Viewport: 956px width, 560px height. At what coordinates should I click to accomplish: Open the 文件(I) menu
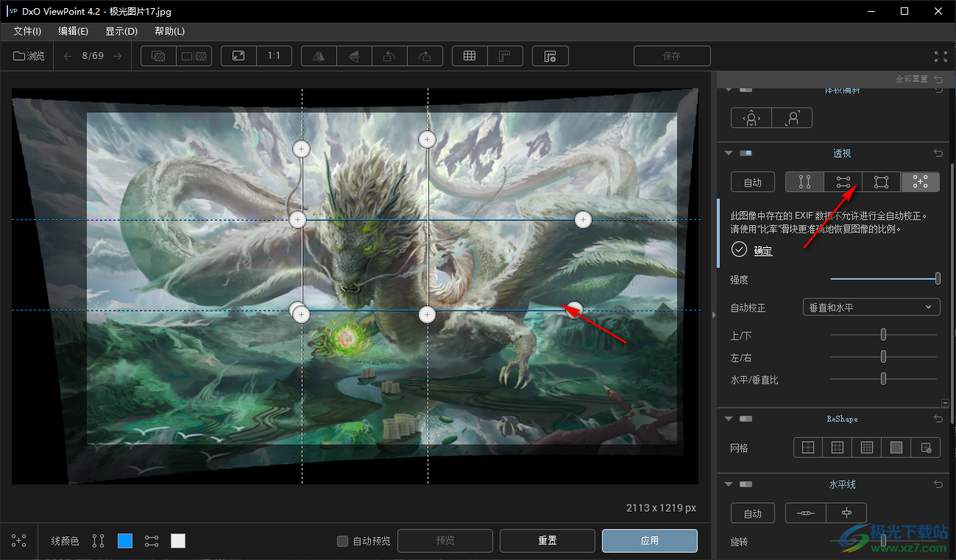point(27,31)
